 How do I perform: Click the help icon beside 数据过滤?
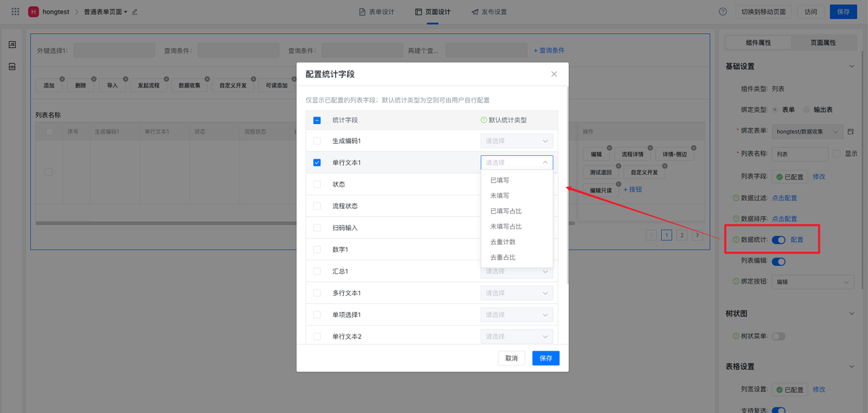pos(736,198)
